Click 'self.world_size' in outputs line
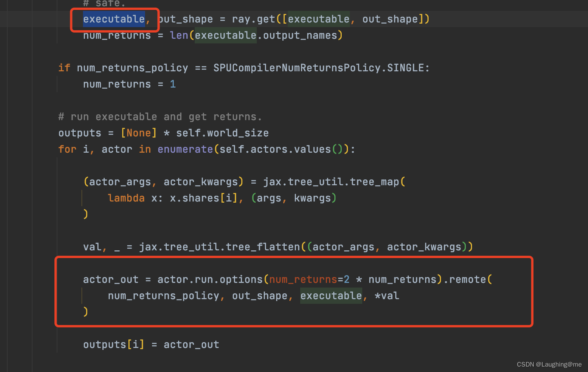 pos(222,133)
